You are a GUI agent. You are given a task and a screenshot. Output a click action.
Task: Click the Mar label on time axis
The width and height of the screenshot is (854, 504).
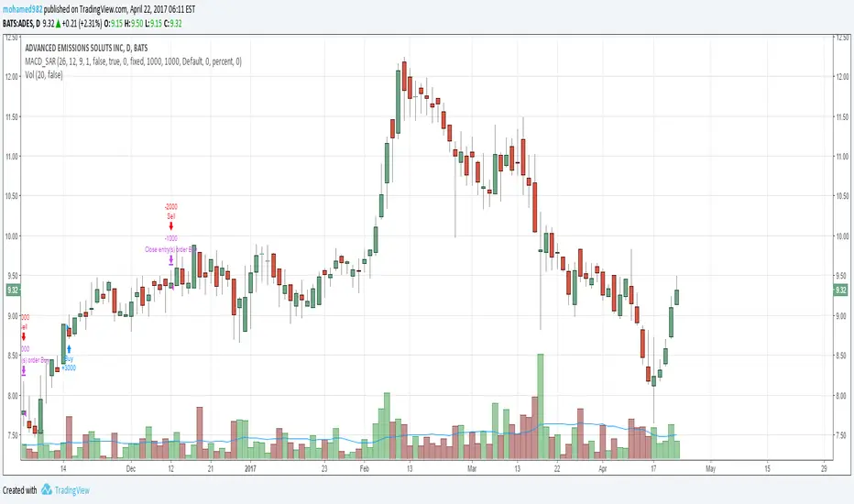pyautogui.click(x=472, y=468)
